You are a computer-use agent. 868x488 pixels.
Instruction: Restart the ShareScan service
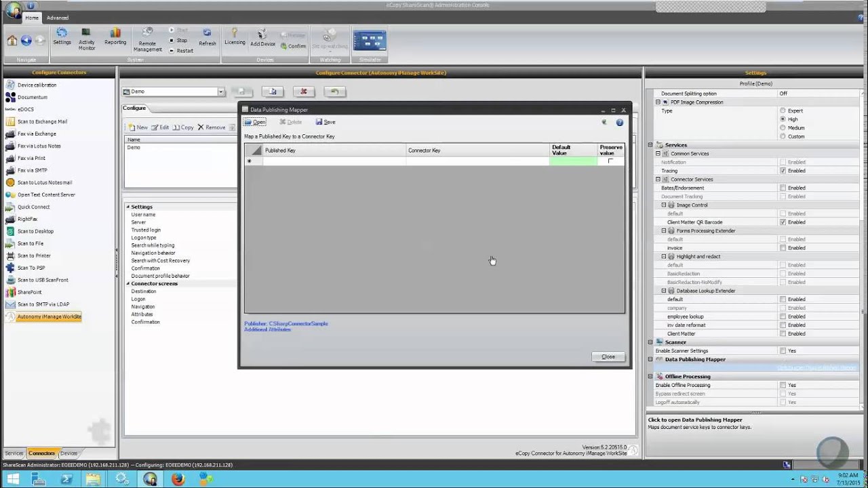pyautogui.click(x=181, y=51)
